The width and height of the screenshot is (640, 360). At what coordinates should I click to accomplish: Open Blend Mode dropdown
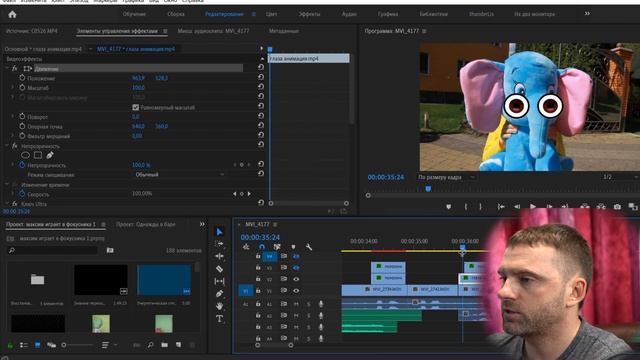(179, 175)
